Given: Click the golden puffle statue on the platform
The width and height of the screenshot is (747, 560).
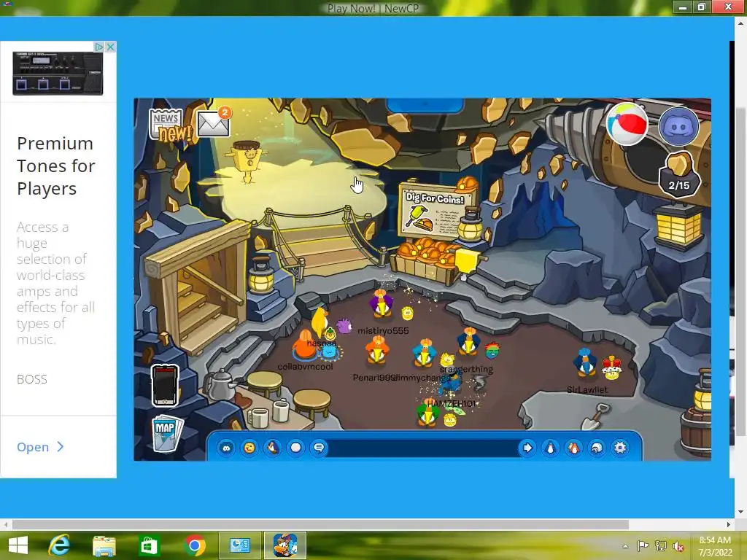Looking at the screenshot, I should click(247, 161).
